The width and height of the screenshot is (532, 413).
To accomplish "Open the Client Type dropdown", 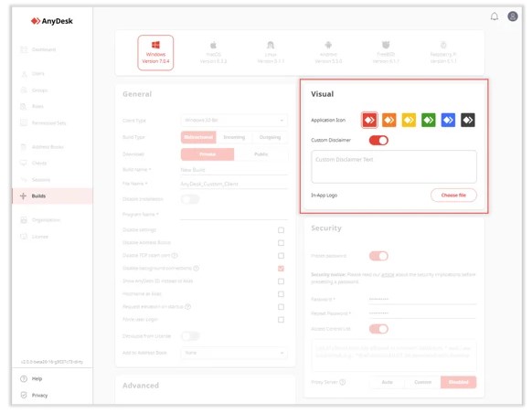I will (x=234, y=121).
